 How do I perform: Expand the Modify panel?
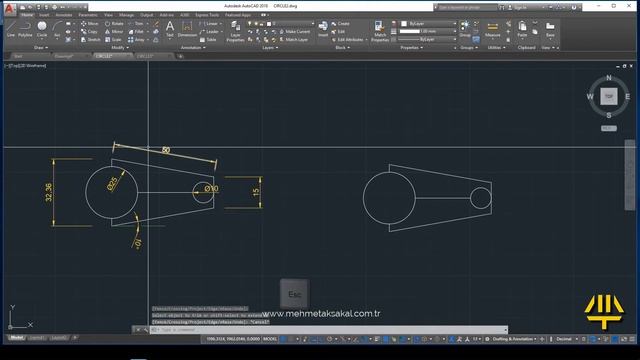[120, 48]
